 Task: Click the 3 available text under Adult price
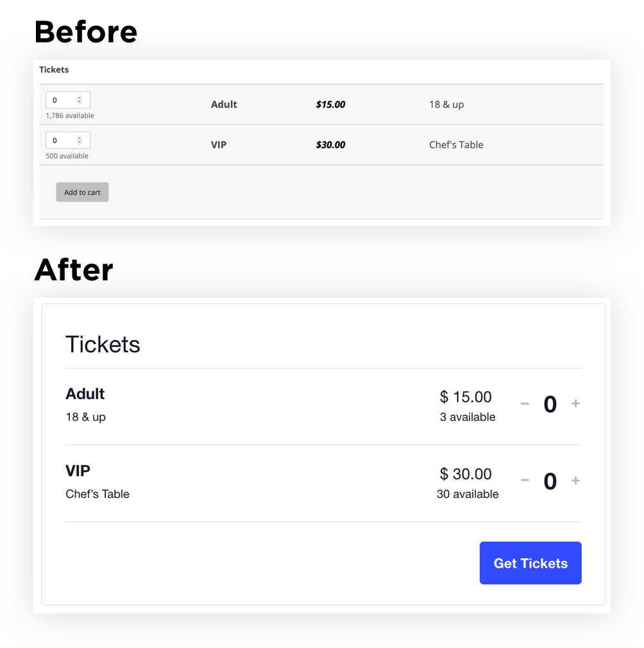click(468, 417)
